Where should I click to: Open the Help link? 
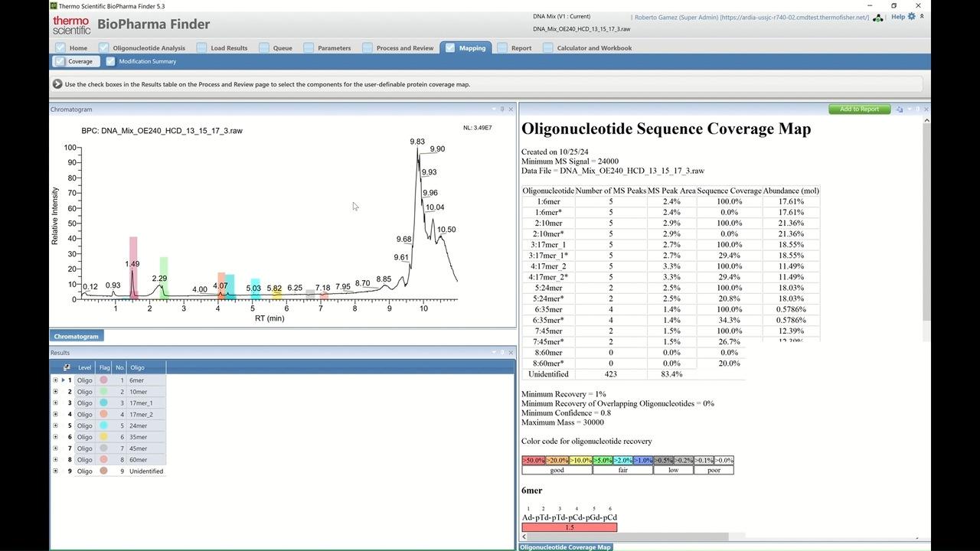[897, 17]
